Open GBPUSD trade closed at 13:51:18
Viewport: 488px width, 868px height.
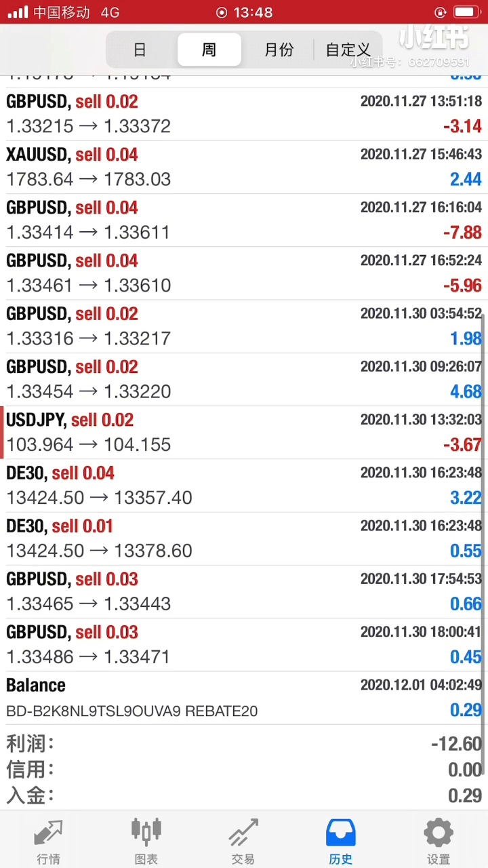[244, 114]
